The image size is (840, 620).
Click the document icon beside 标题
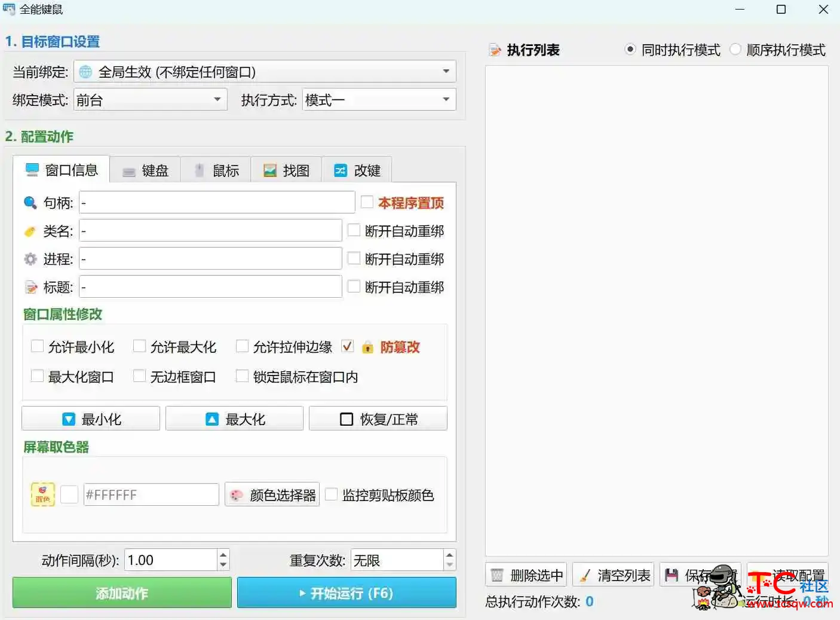30,288
